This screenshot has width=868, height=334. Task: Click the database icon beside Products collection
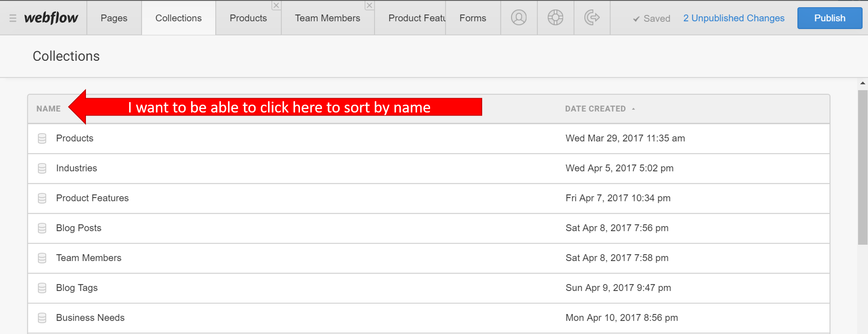tap(42, 139)
